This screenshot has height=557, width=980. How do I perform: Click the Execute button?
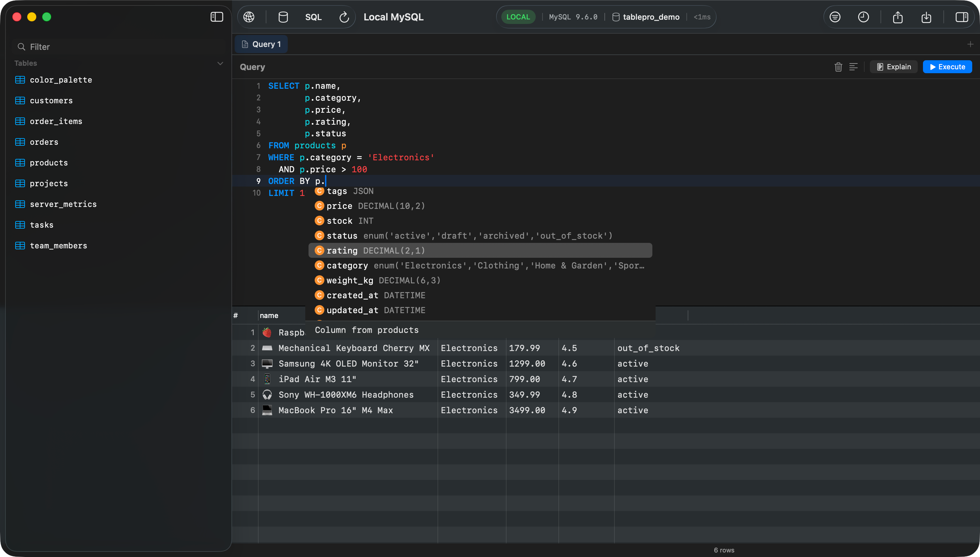[x=947, y=67]
